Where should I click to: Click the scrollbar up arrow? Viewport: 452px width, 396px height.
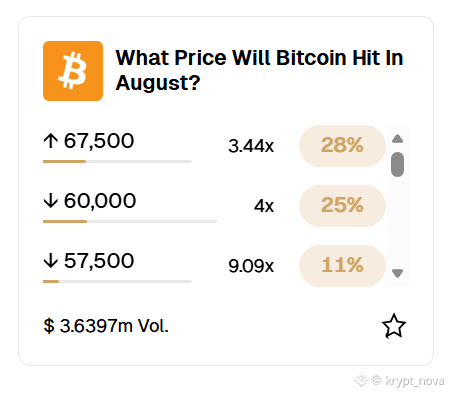click(397, 139)
